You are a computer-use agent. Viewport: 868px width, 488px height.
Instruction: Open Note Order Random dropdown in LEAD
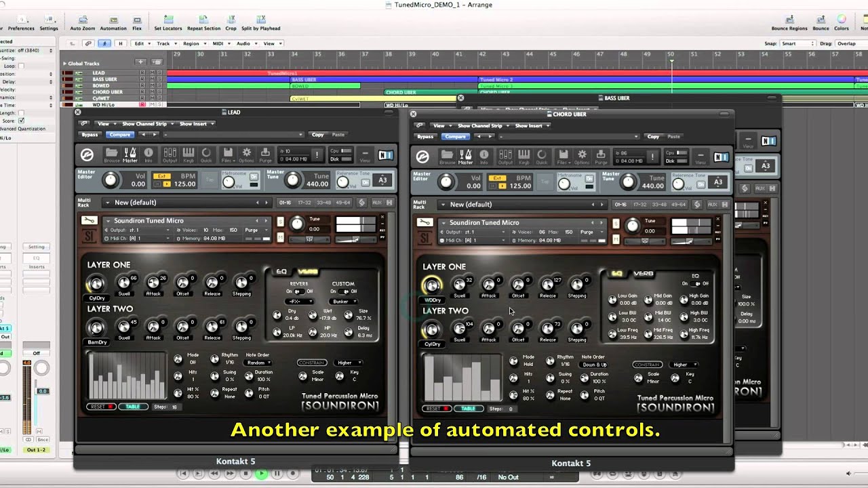(x=258, y=363)
